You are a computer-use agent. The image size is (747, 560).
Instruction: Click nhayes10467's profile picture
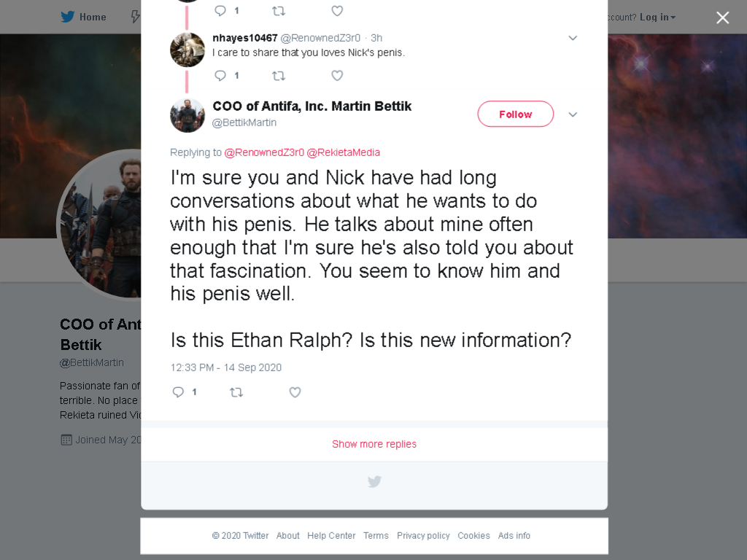coord(187,50)
